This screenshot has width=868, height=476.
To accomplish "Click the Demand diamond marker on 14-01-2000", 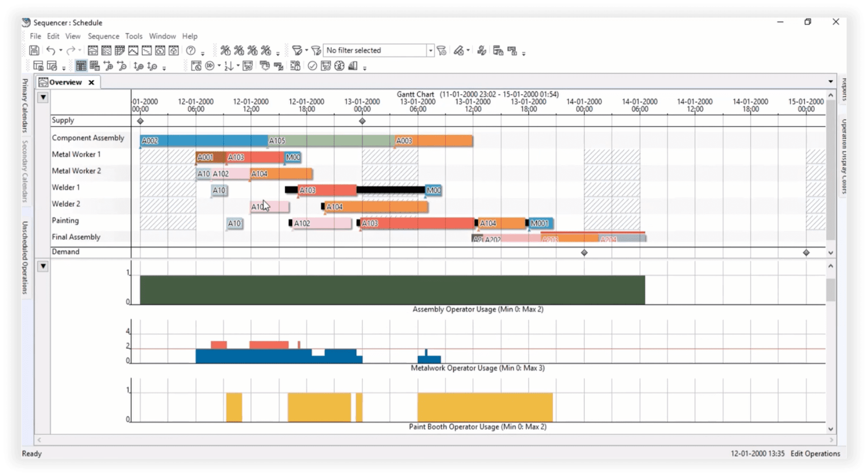I will [584, 253].
